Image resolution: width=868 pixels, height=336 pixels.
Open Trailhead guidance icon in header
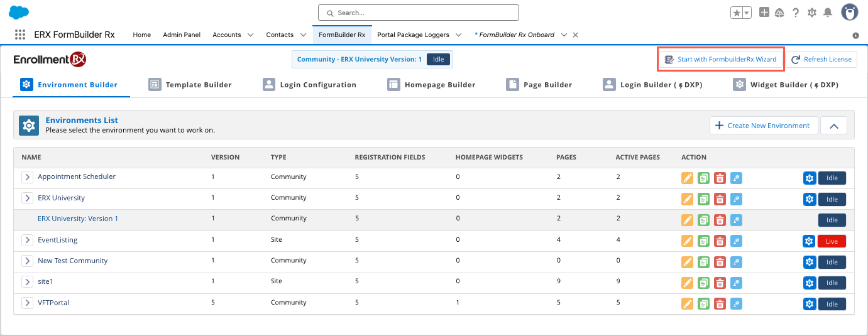779,13
